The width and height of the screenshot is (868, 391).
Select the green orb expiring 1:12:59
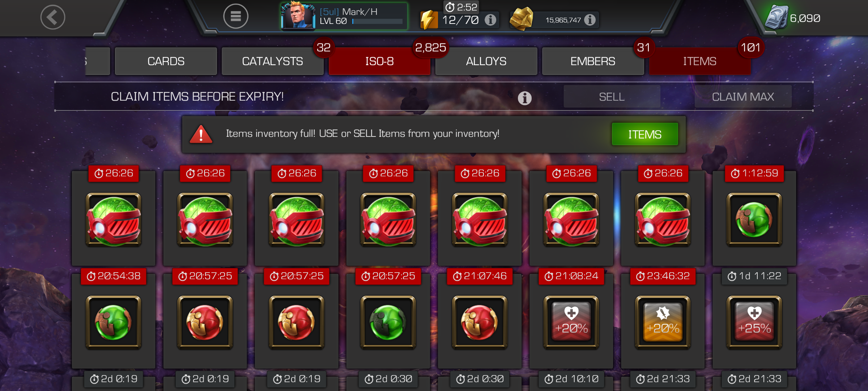point(754,219)
